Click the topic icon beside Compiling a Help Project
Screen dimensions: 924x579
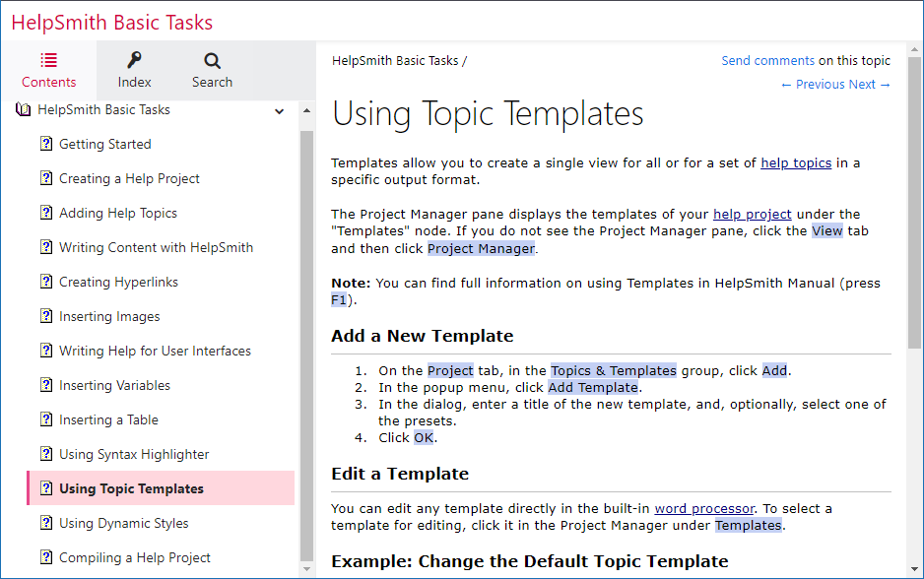46,557
